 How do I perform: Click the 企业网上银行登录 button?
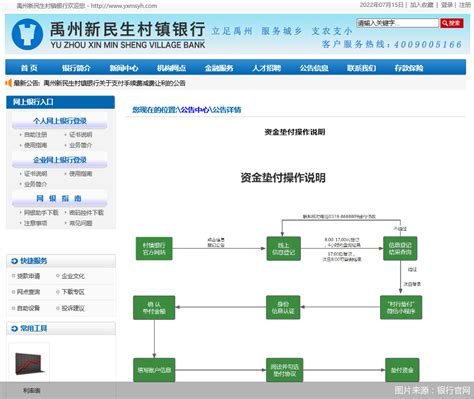[60, 160]
